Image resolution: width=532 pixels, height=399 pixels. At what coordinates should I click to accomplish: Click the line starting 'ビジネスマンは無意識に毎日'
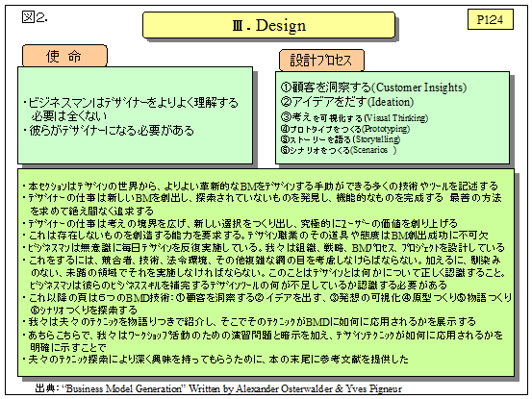coord(264,248)
